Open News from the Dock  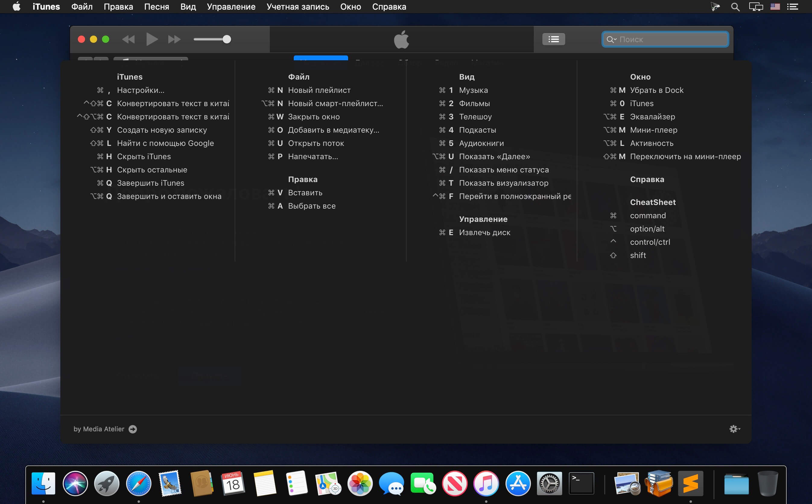(x=455, y=483)
